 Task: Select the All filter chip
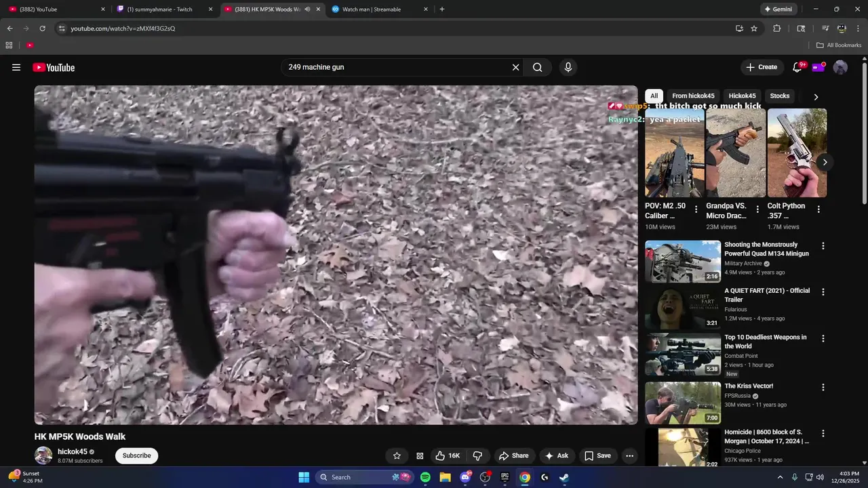point(654,96)
